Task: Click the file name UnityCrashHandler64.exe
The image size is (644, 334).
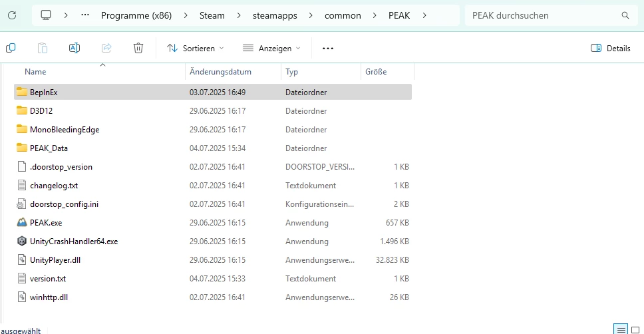Action: 74,242
